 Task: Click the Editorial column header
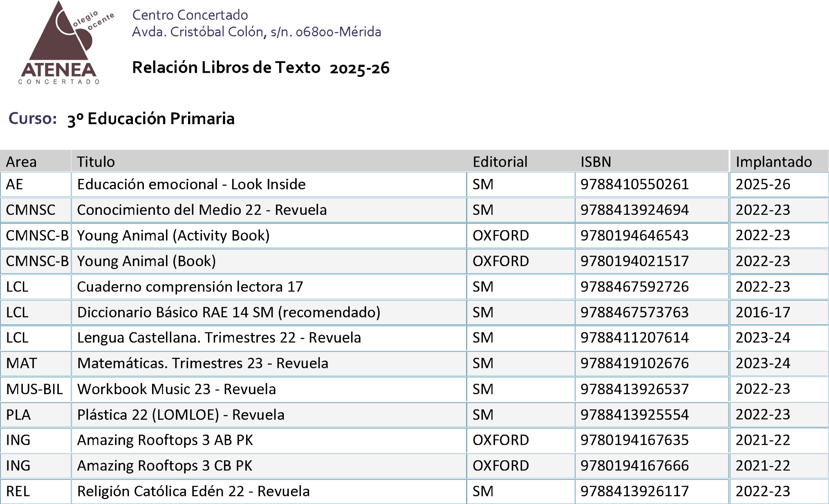pos(500,162)
